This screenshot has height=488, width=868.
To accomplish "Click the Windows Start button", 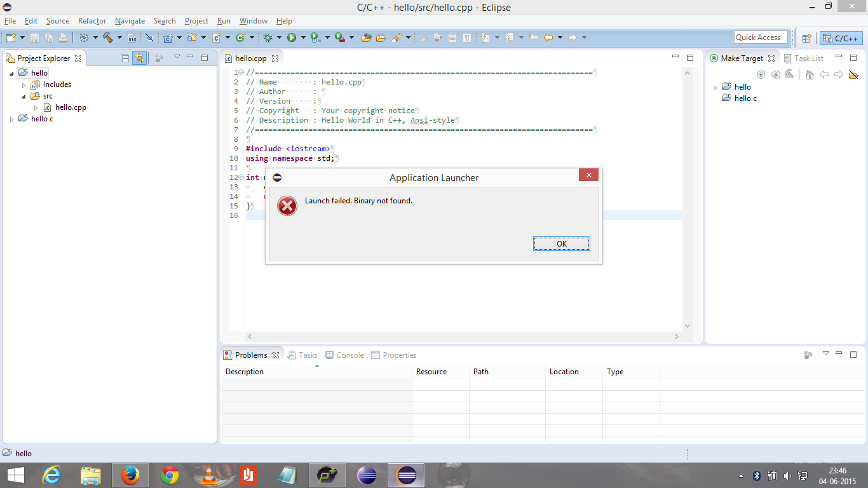I will [x=16, y=475].
